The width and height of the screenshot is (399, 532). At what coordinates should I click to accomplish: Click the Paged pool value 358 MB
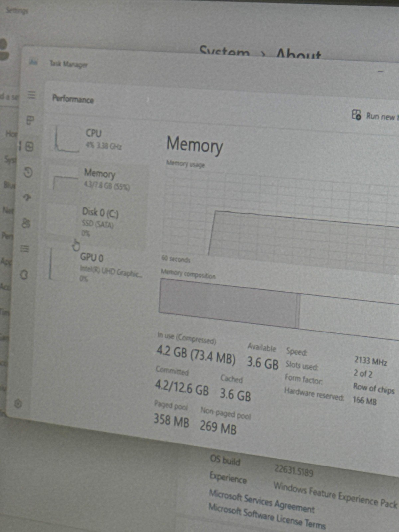coord(171,420)
